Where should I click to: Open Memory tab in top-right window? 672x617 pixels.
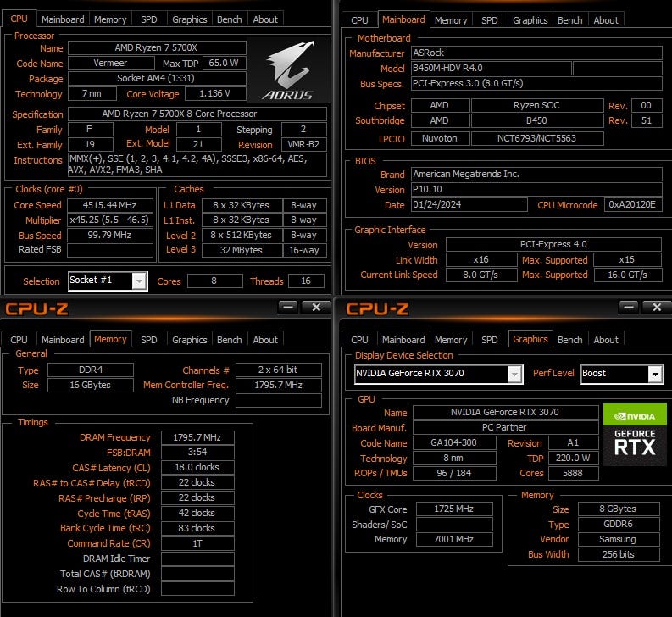pyautogui.click(x=451, y=20)
